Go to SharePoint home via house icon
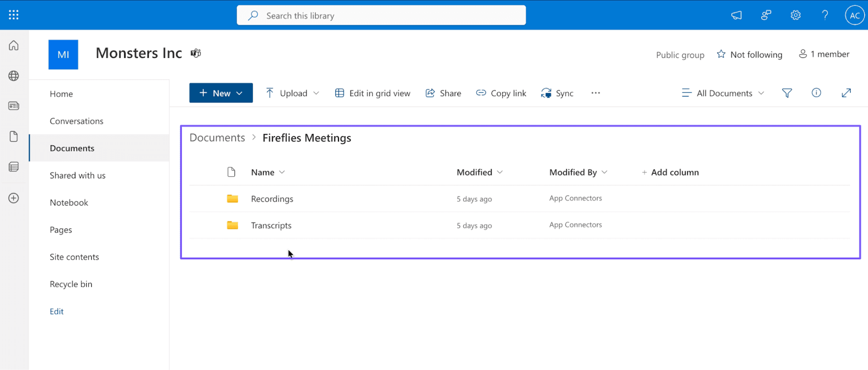 click(14, 46)
